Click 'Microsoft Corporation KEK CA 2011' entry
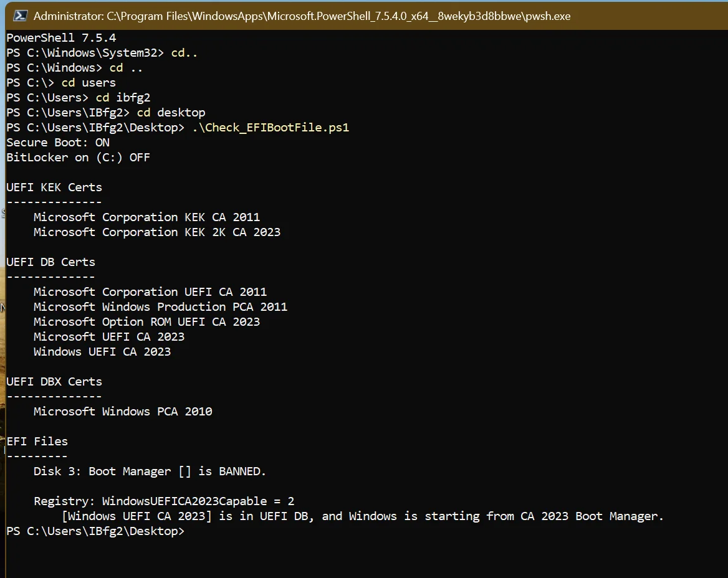The image size is (728, 578). [146, 217]
